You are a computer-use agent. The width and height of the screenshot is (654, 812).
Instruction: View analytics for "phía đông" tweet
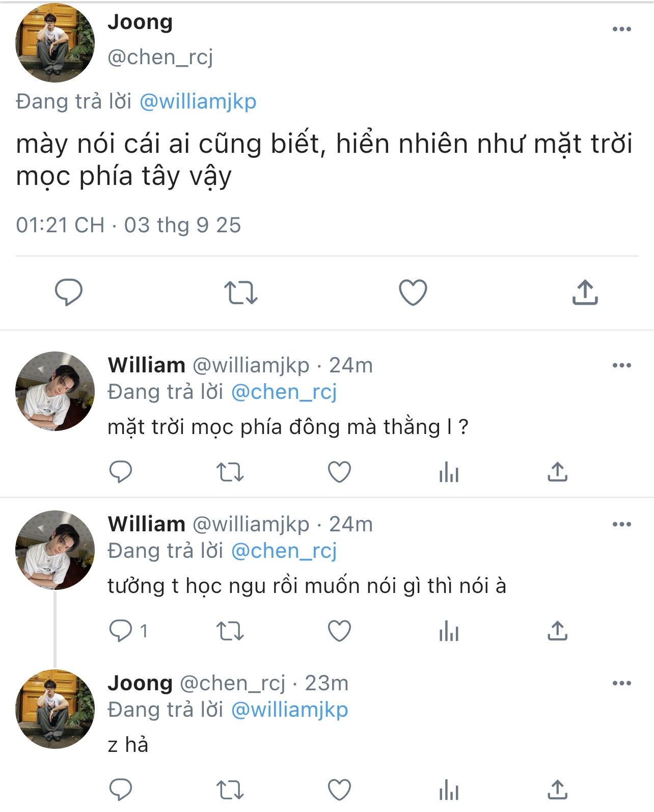click(x=449, y=472)
